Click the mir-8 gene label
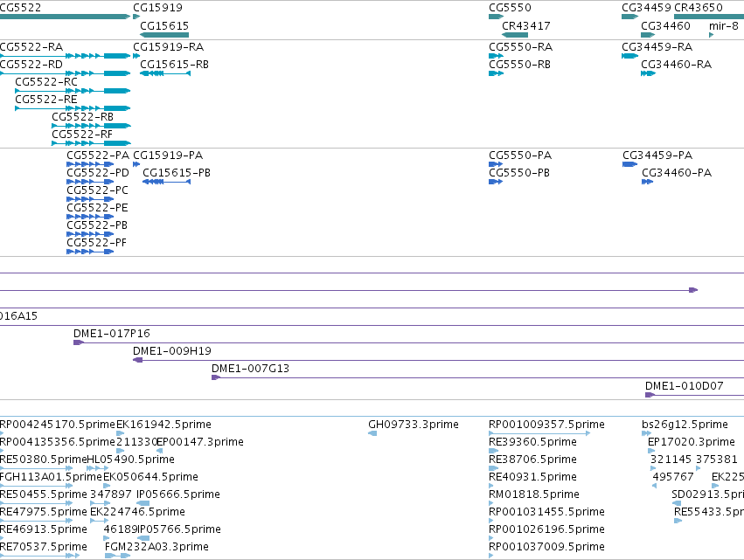This screenshot has width=744, height=560. point(724,26)
